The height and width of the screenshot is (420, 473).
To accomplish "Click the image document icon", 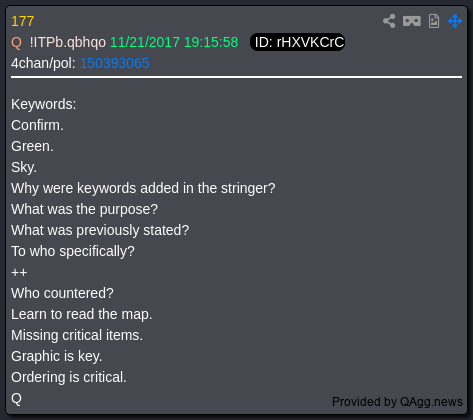I will pyautogui.click(x=434, y=21).
